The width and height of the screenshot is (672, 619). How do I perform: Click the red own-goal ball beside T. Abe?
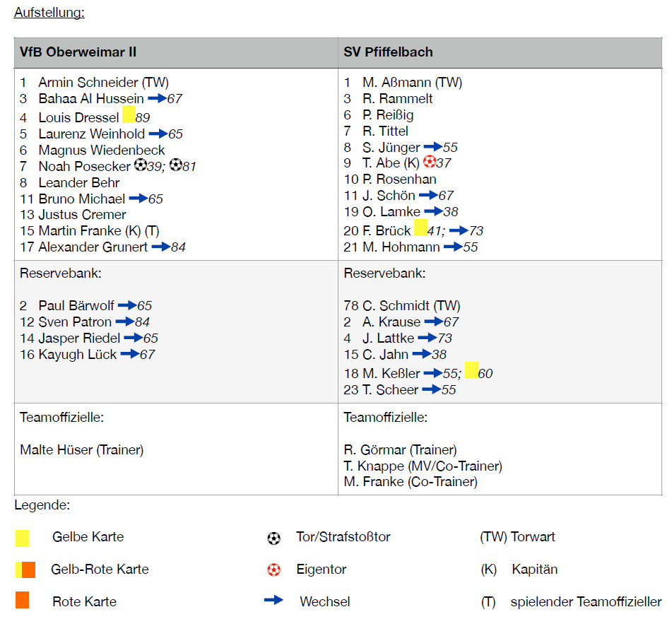430,162
